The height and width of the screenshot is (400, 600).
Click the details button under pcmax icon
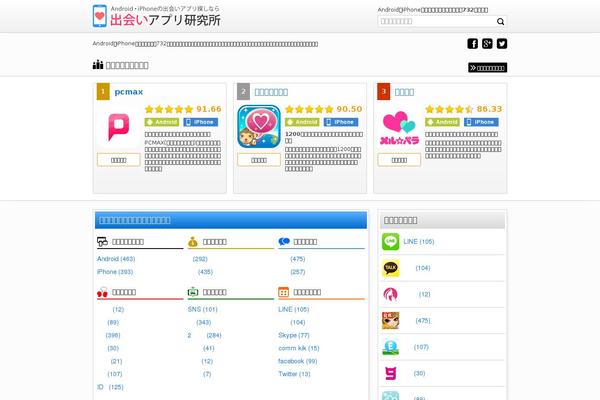tap(119, 160)
